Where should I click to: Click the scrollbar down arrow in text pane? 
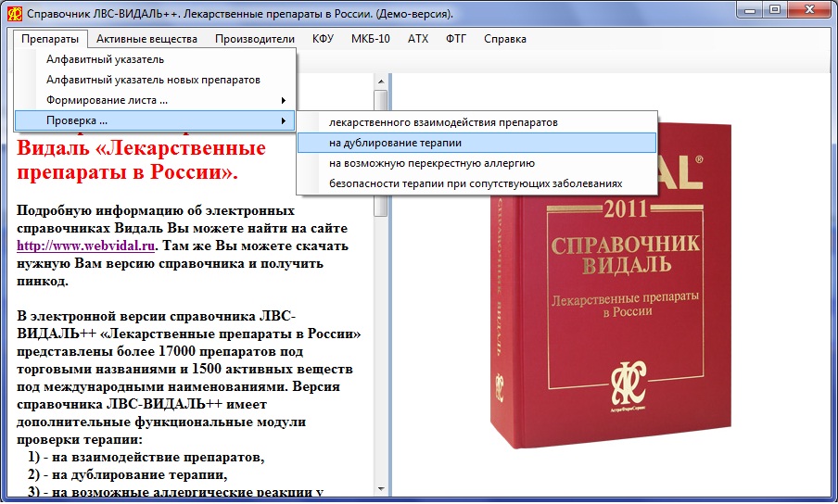380,488
